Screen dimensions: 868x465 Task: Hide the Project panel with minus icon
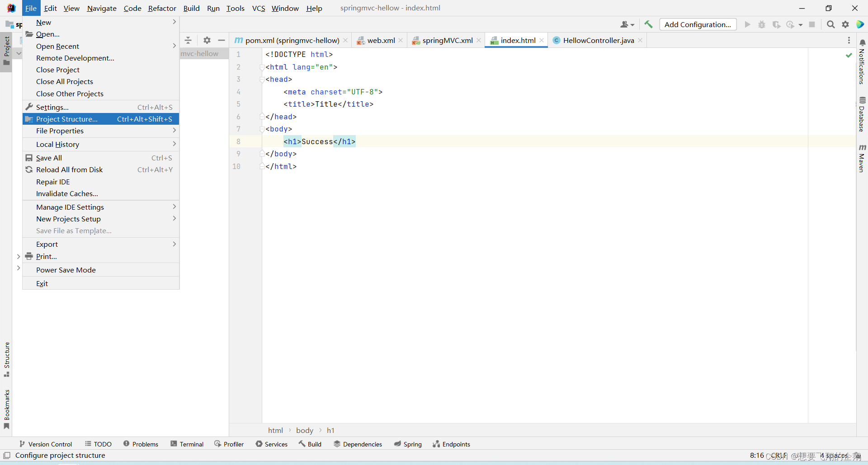[x=222, y=40]
